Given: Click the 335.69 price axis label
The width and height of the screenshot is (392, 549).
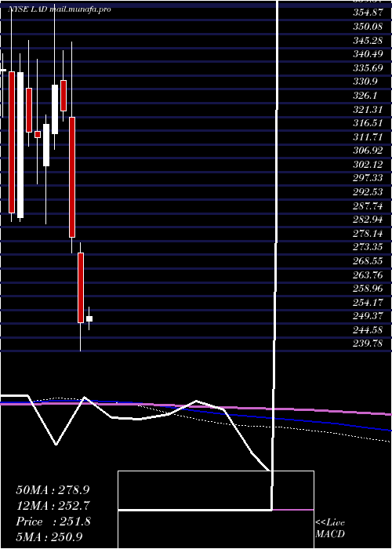Looking at the screenshot, I should [x=368, y=68].
